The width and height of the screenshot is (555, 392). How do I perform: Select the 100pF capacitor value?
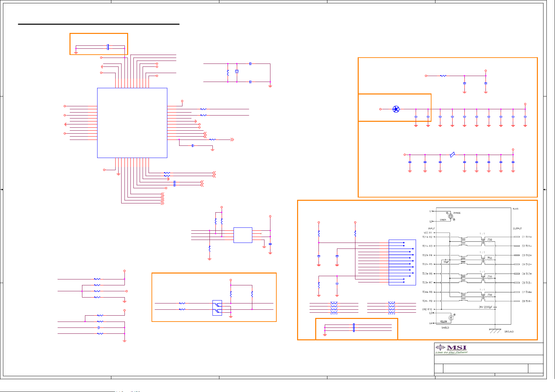tap(446, 262)
